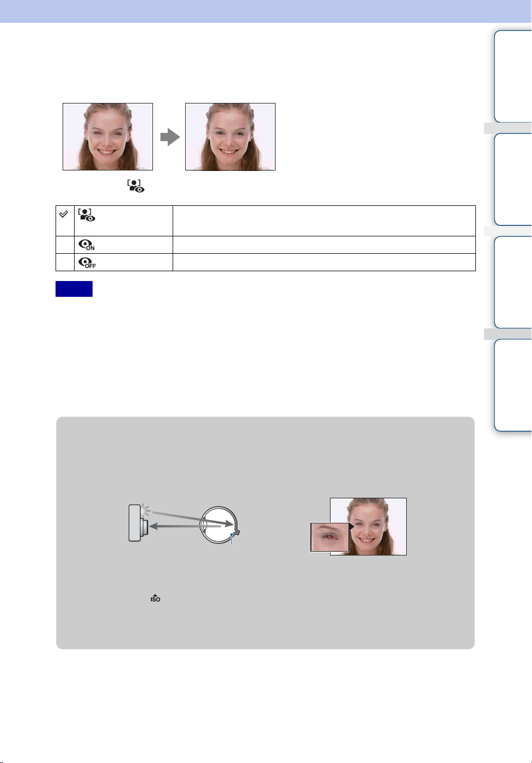Click the before portrait photo with red eyes
The image size is (532, 763).
click(x=108, y=137)
